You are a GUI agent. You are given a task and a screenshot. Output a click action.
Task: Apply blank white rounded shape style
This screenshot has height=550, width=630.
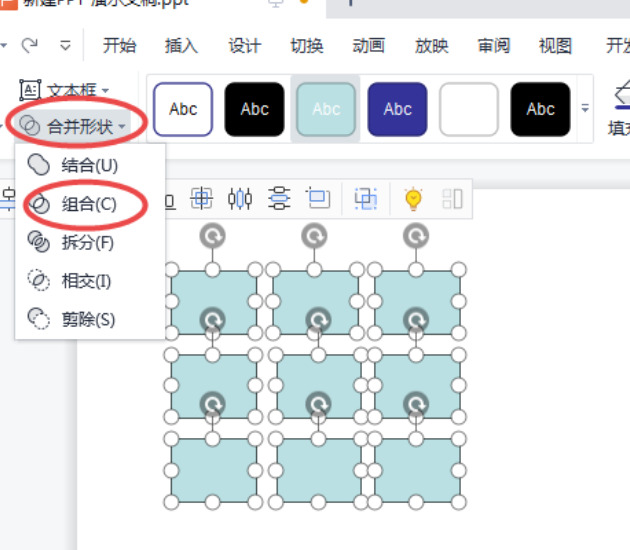pyautogui.click(x=469, y=109)
